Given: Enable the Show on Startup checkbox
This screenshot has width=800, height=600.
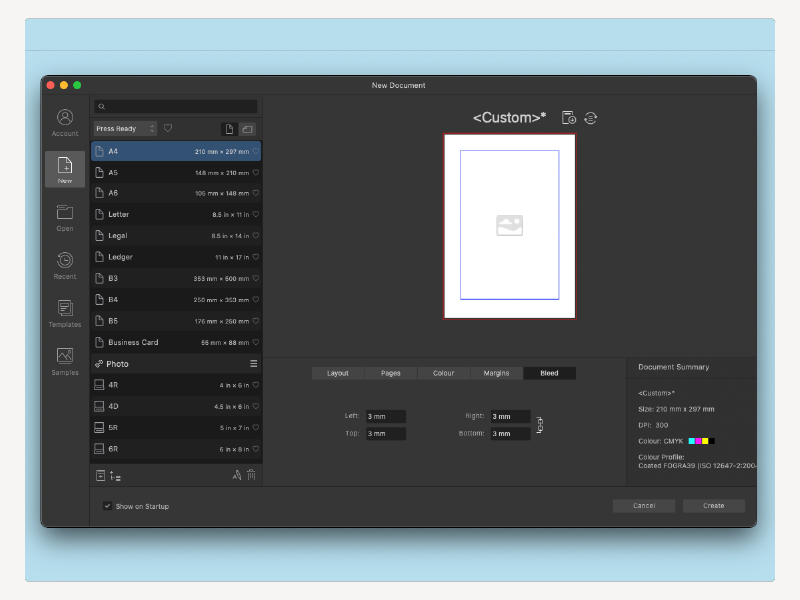Looking at the screenshot, I should tap(107, 506).
